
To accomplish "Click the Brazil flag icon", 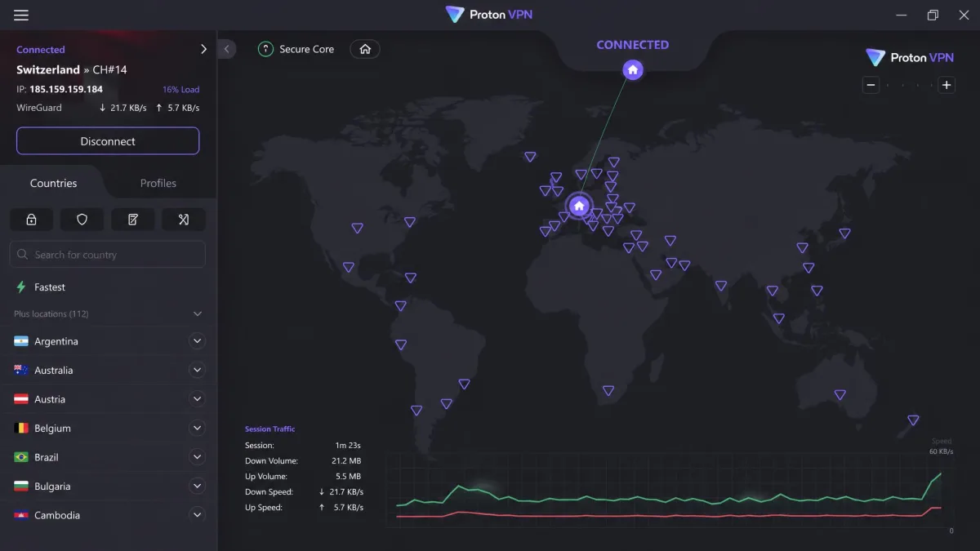I will point(21,457).
